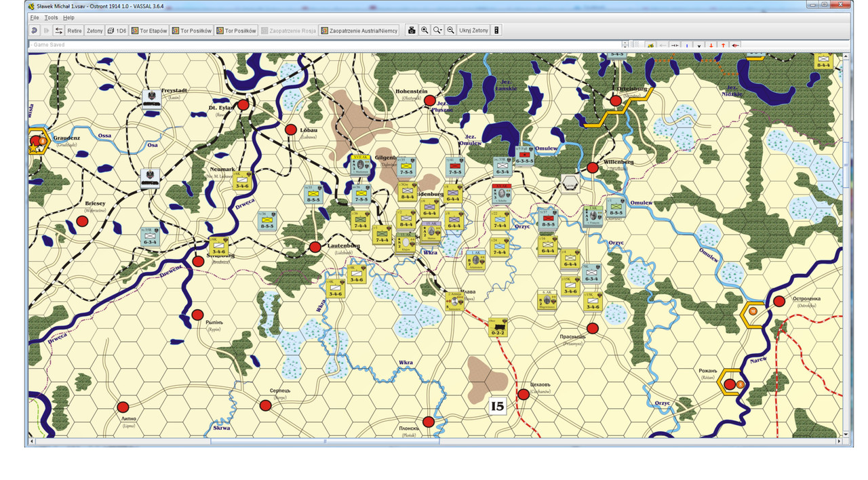
Task: Click the connect/synchronize arrows icon
Action: (59, 31)
